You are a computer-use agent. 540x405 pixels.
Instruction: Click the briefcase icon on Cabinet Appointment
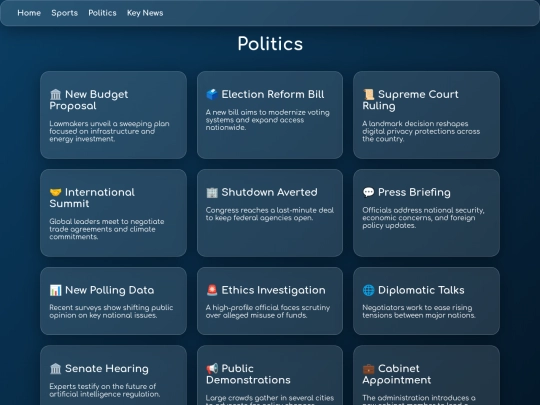[368, 368]
